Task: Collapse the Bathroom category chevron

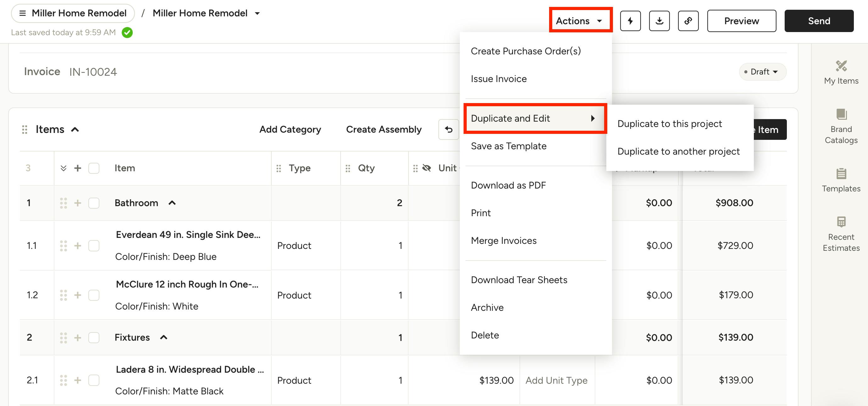Action: tap(172, 203)
